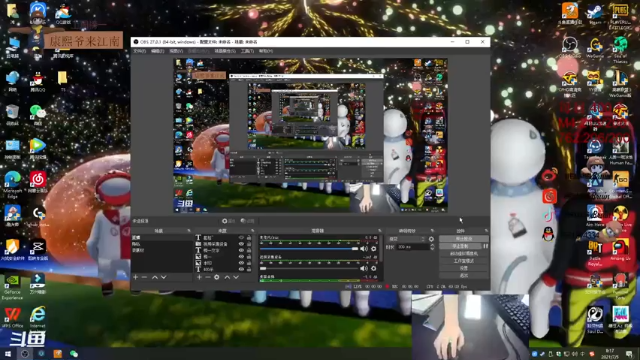Image resolution: width=640 pixels, height=360 pixels.
Task: Remove selected scene with the minus icon
Action: click(x=144, y=277)
